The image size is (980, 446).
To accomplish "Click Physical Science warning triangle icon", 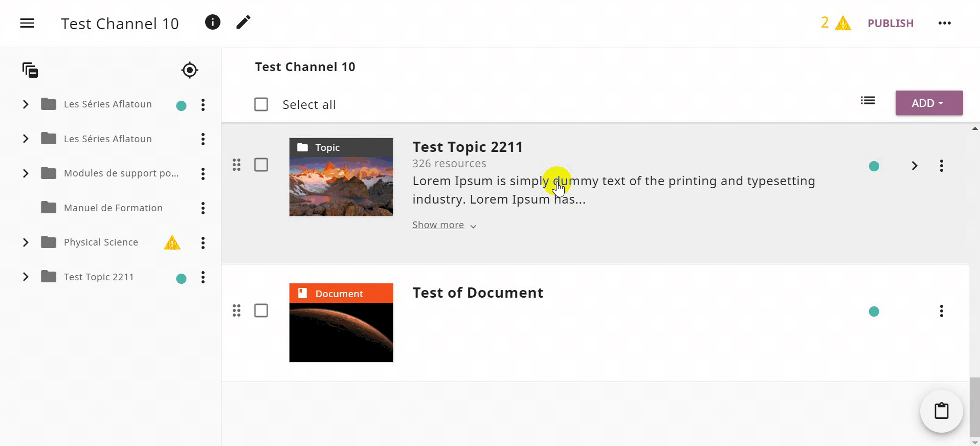I will coord(172,242).
